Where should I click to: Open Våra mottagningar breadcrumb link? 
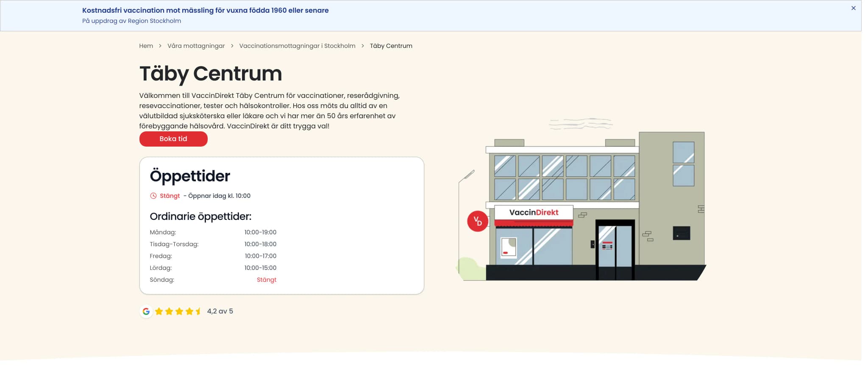[x=196, y=46]
